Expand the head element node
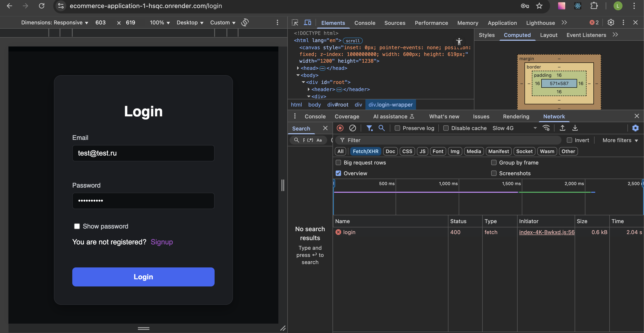This screenshot has height=333, width=644. [x=298, y=68]
